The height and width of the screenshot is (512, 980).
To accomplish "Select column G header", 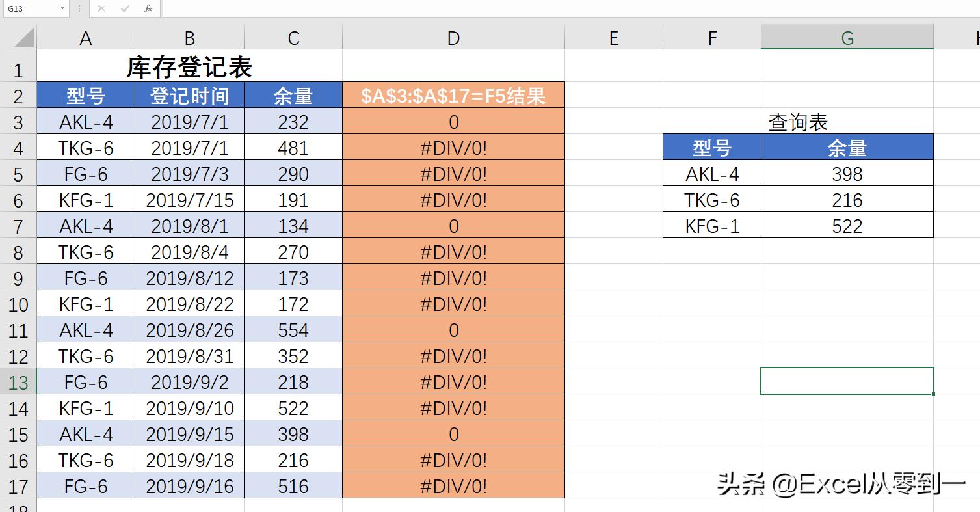I will [x=847, y=38].
